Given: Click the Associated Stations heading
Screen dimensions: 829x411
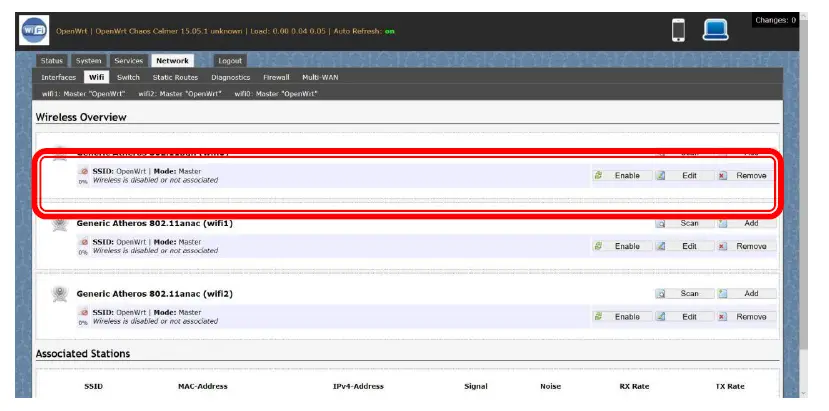Looking at the screenshot, I should tap(82, 353).
